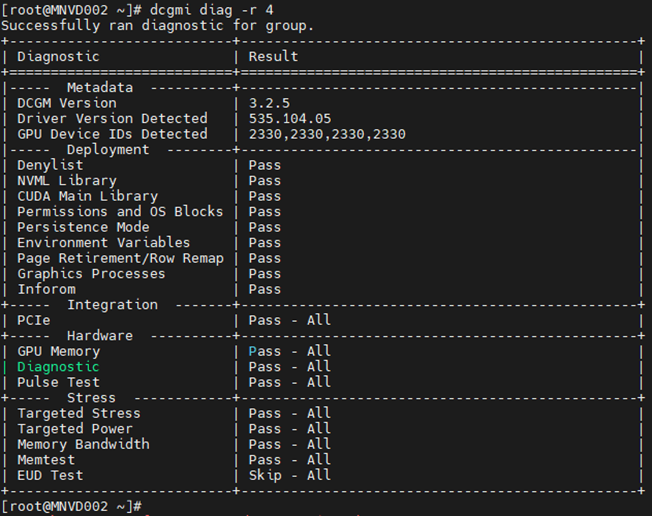Click the Denylist row label

pos(50,165)
